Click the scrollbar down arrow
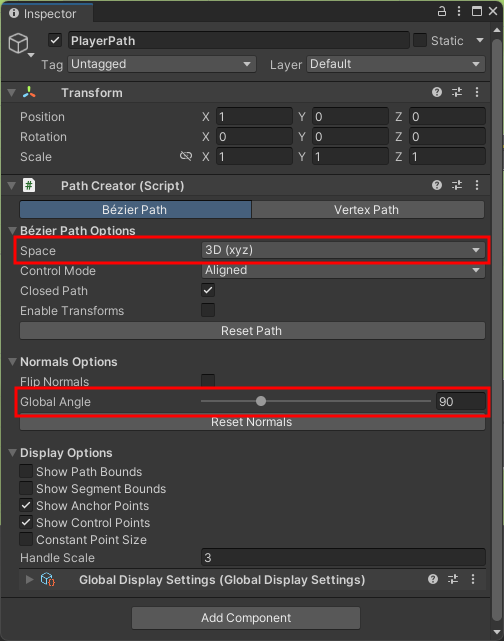 tap(497, 632)
